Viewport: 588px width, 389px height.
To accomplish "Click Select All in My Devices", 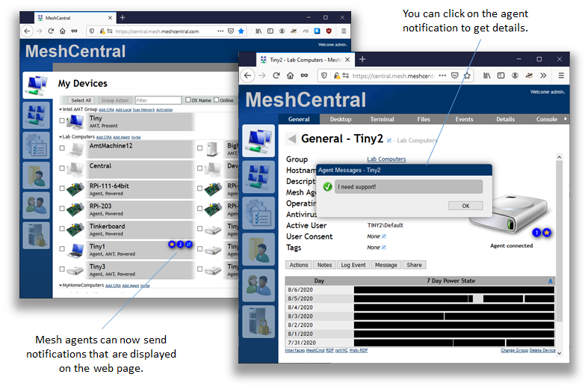I will pos(81,100).
